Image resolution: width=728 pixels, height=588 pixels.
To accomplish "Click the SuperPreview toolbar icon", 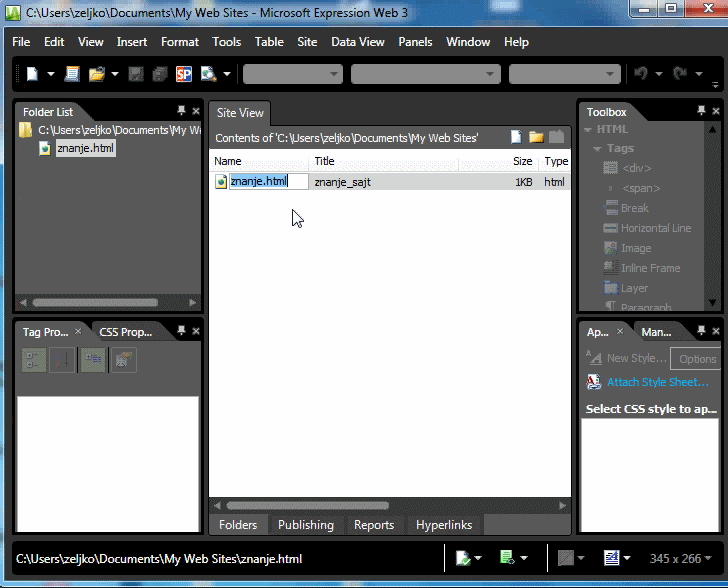I will (x=184, y=74).
